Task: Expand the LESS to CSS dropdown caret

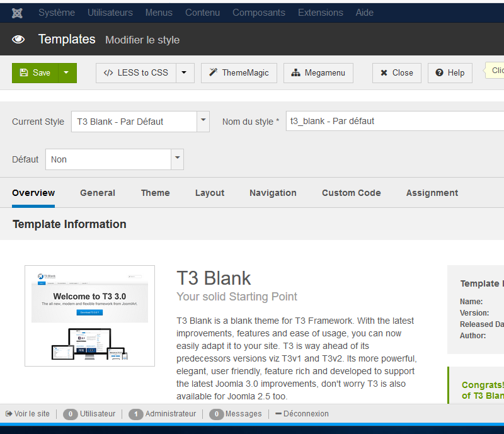Action: (184, 73)
